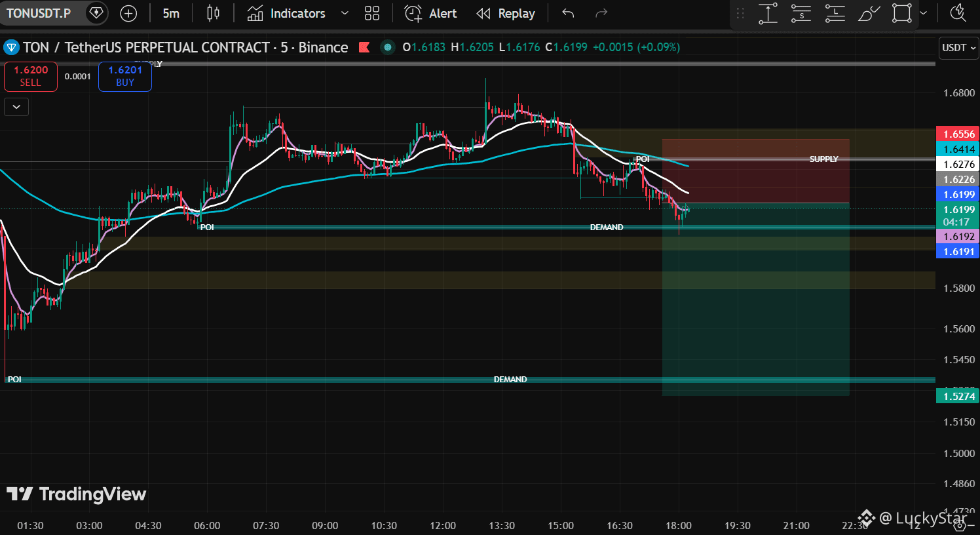The width and height of the screenshot is (980, 535).
Task: Select the short position S tool
Action: tap(801, 13)
